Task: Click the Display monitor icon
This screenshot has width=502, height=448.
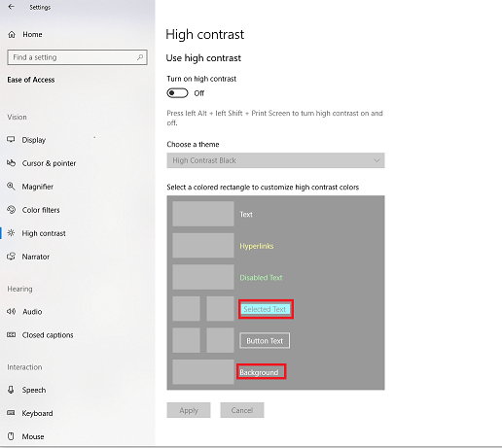Action: 11,140
